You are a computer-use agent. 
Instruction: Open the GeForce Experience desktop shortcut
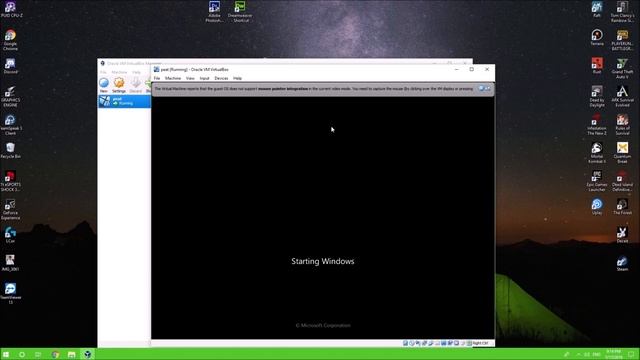tap(10, 209)
